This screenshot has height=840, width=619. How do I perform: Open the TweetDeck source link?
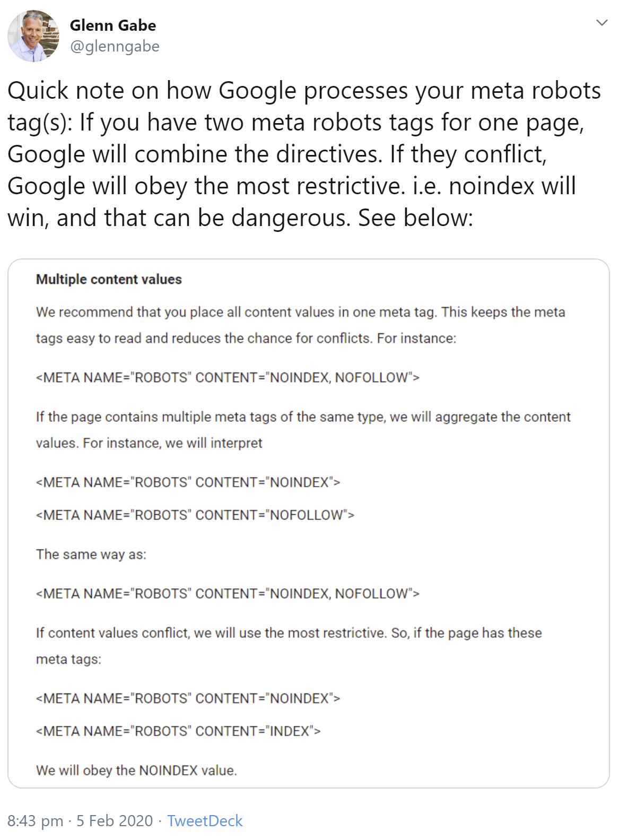(205, 821)
